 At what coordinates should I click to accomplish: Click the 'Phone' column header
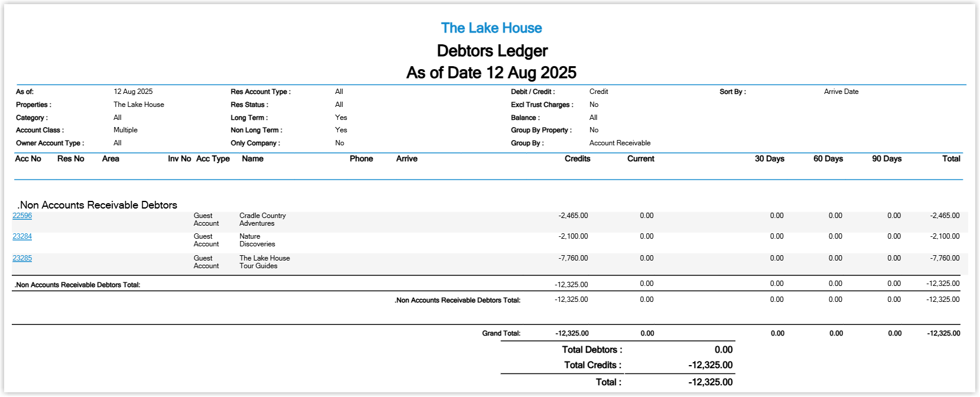(362, 159)
